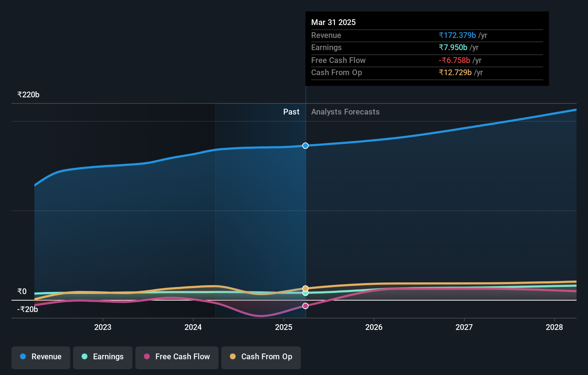Image resolution: width=588 pixels, height=375 pixels.
Task: Click the ₹7.950b earnings value
Action: coord(453,47)
